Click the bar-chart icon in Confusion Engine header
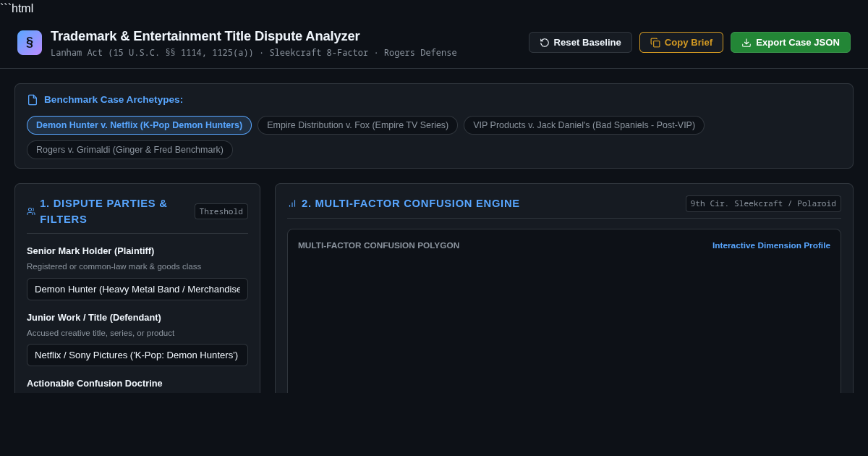The width and height of the screenshot is (868, 456). point(292,203)
